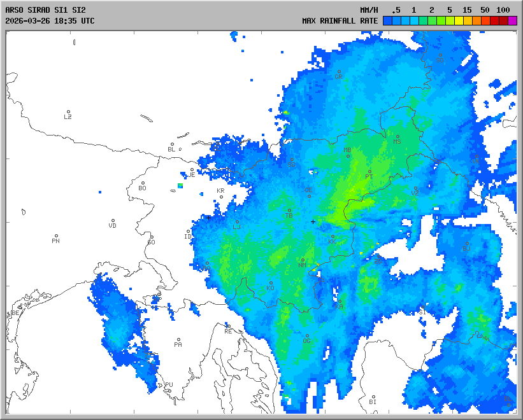This screenshot has height=420, width=523.
Task: Click the NM station circle
Action: [x=302, y=260]
